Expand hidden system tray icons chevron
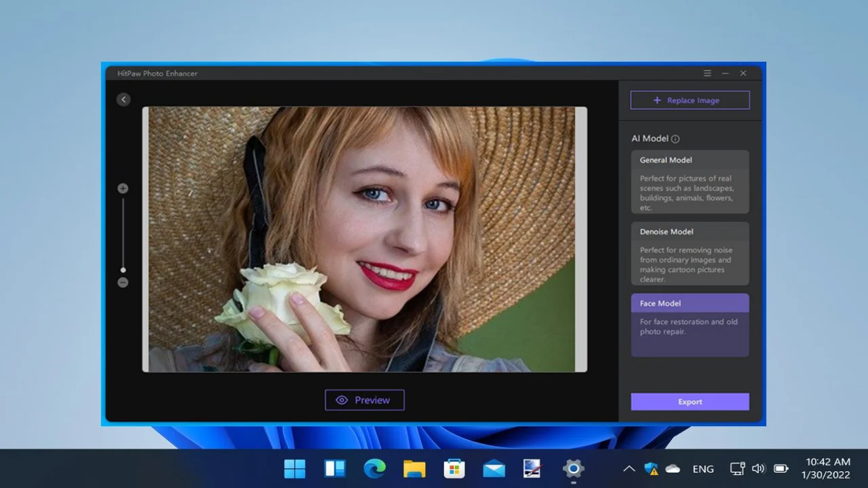The width and height of the screenshot is (868, 488). tap(629, 468)
